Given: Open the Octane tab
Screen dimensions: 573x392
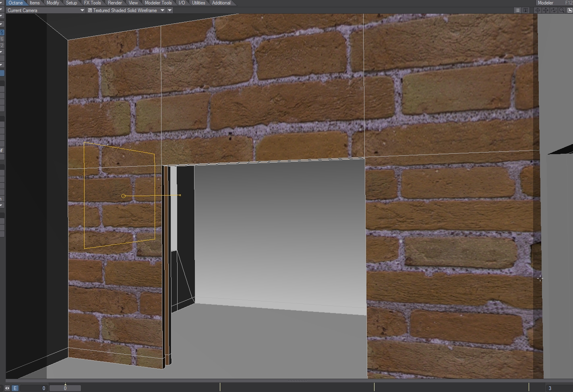Looking at the screenshot, I should pyautogui.click(x=16, y=3).
